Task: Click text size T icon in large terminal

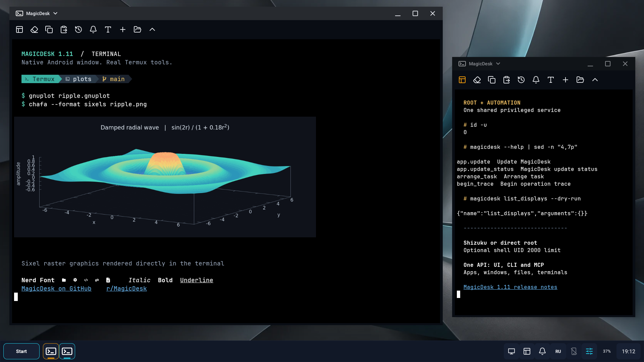Action: point(108,29)
